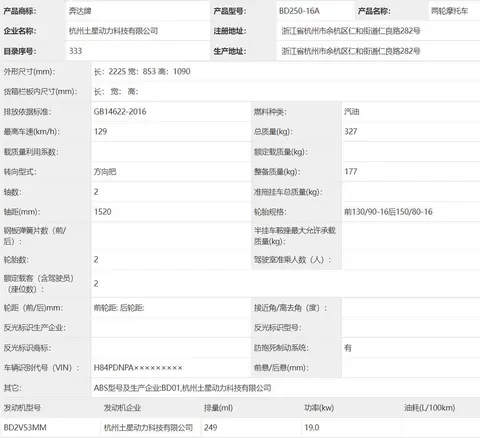Select curb weight value 177

pos(351,172)
